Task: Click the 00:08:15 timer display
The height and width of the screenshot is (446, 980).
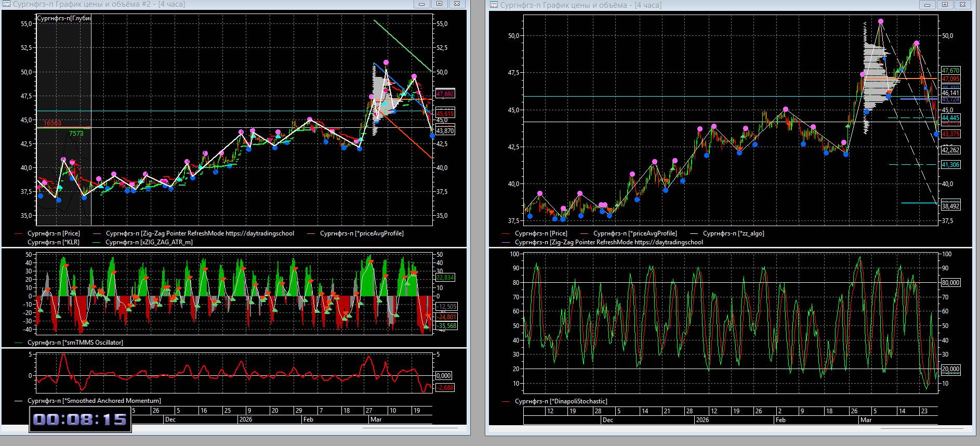Action: 80,419
